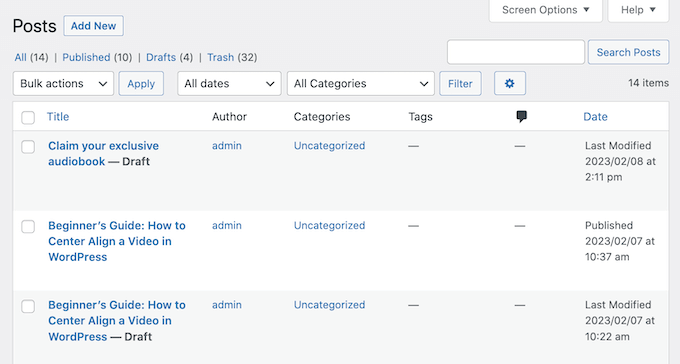This screenshot has width=680, height=364.
Task: Click Uncategorized in audiobook row
Action: tap(330, 146)
